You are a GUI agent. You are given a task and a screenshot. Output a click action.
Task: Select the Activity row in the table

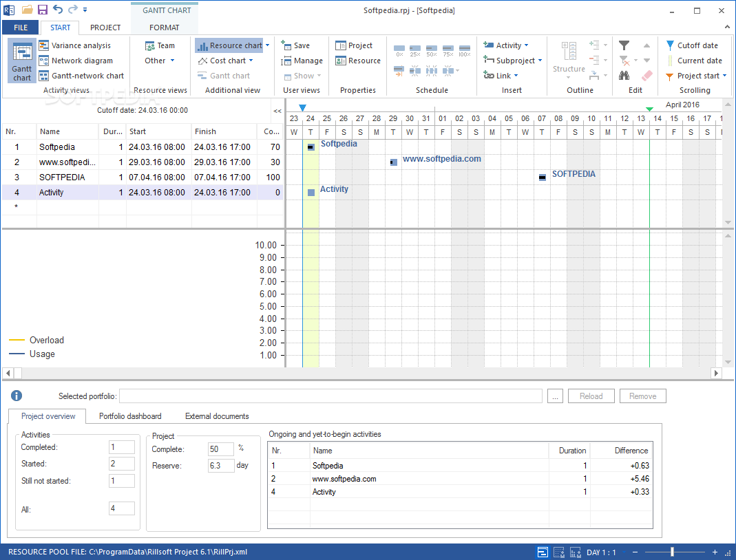coord(143,193)
